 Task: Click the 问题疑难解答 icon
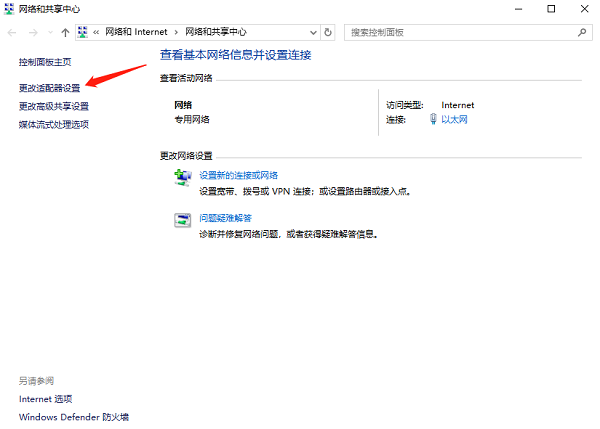183,219
